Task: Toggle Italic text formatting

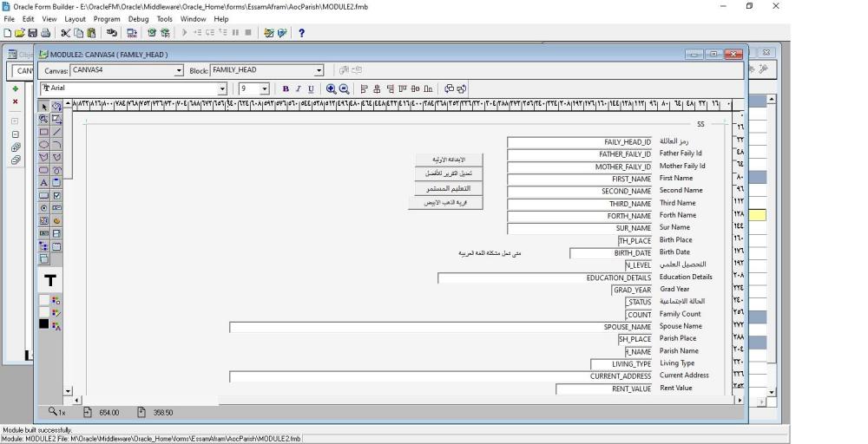Action: [298, 88]
